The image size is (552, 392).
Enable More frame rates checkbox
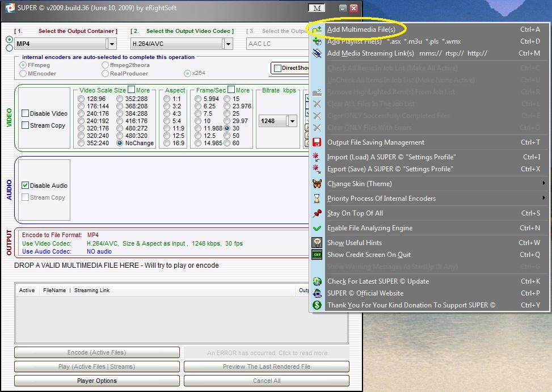[x=231, y=90]
